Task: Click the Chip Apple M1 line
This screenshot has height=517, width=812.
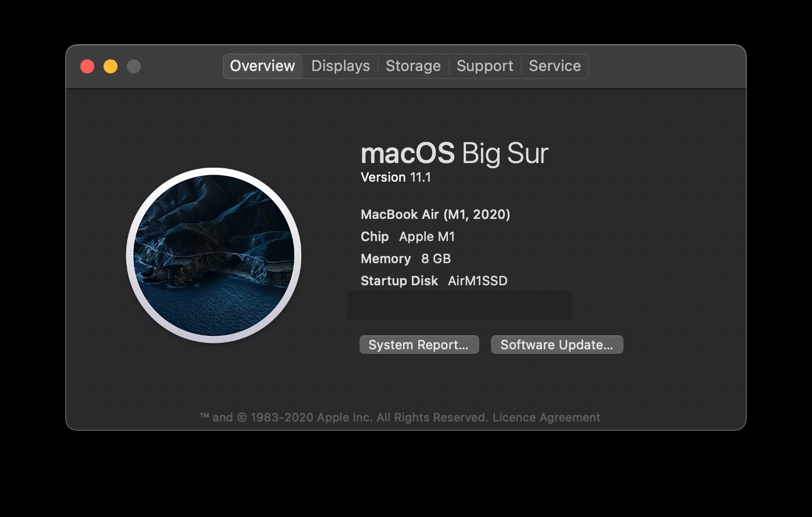Action: coord(408,236)
